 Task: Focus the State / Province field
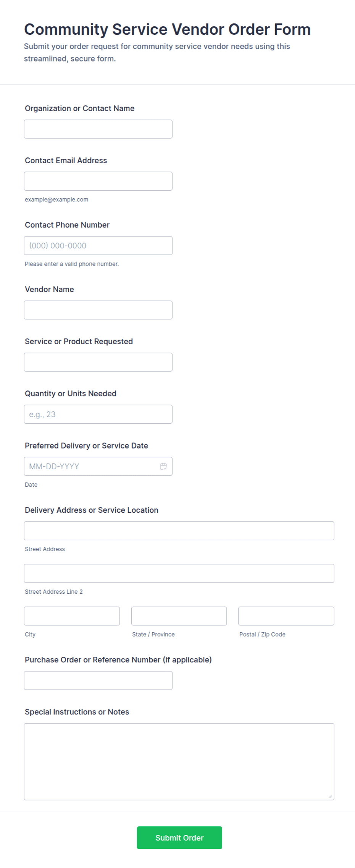(x=179, y=616)
